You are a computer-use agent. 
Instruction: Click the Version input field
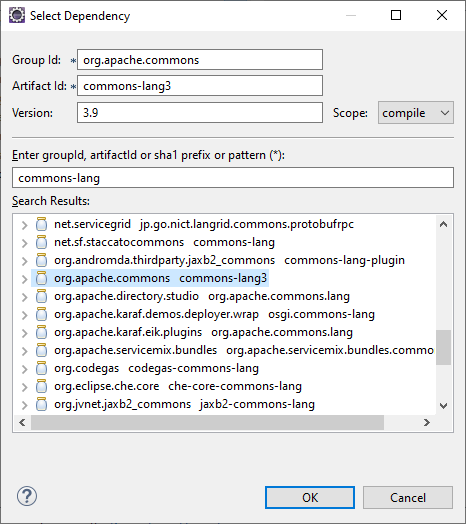pyautogui.click(x=200, y=113)
